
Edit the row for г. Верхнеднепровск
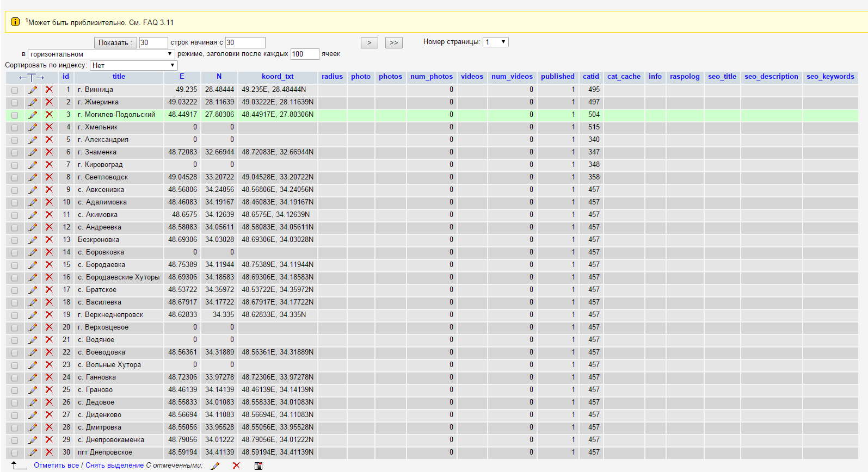(33, 315)
